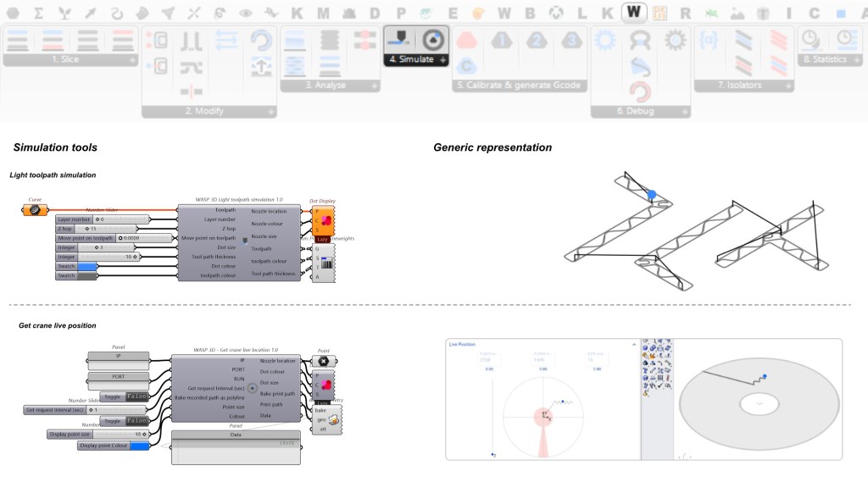
Task: Select the orange Curve parameter component
Action: (35, 210)
